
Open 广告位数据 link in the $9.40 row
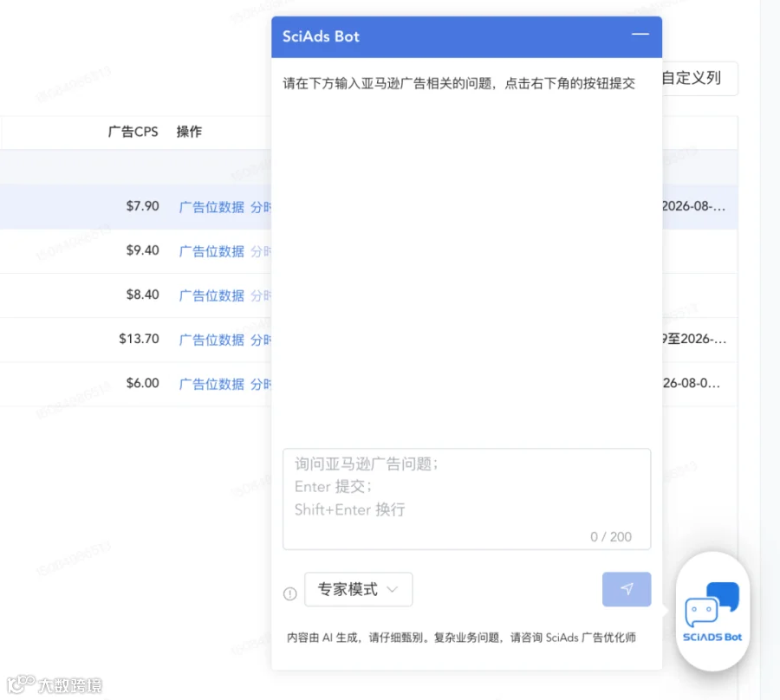coord(212,251)
